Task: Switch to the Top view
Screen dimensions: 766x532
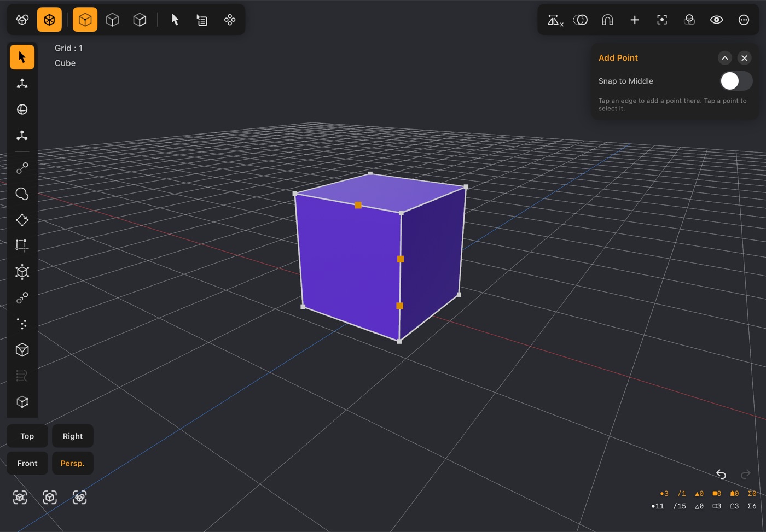Action: tap(27, 436)
